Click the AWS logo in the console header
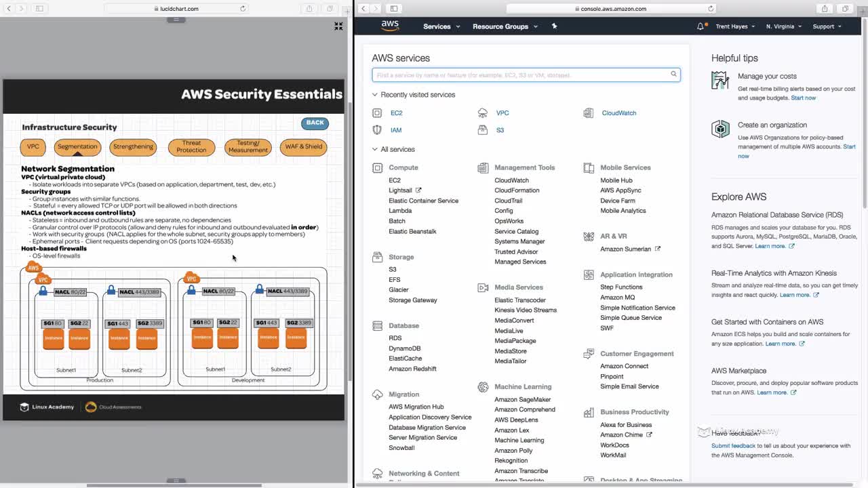This screenshot has height=488, width=868. (x=390, y=26)
